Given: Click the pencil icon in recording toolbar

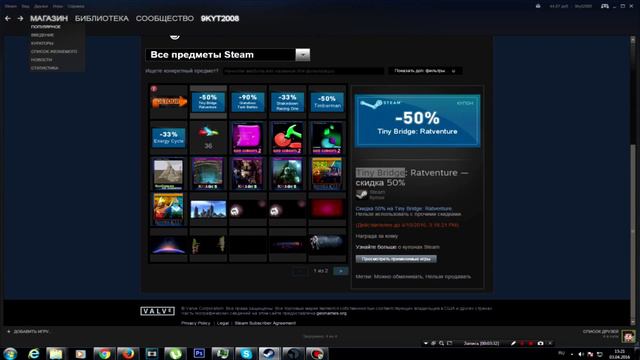Looking at the screenshot, I should [513, 344].
